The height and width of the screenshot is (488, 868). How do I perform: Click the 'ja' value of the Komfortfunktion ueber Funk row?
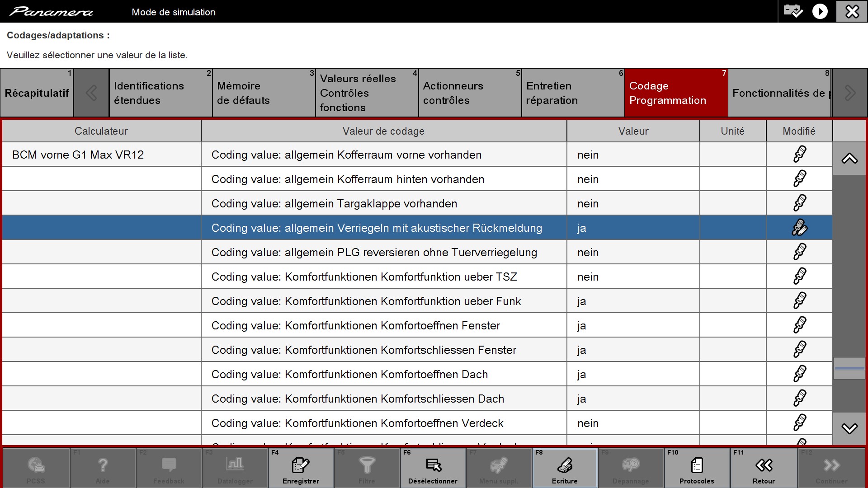point(581,301)
